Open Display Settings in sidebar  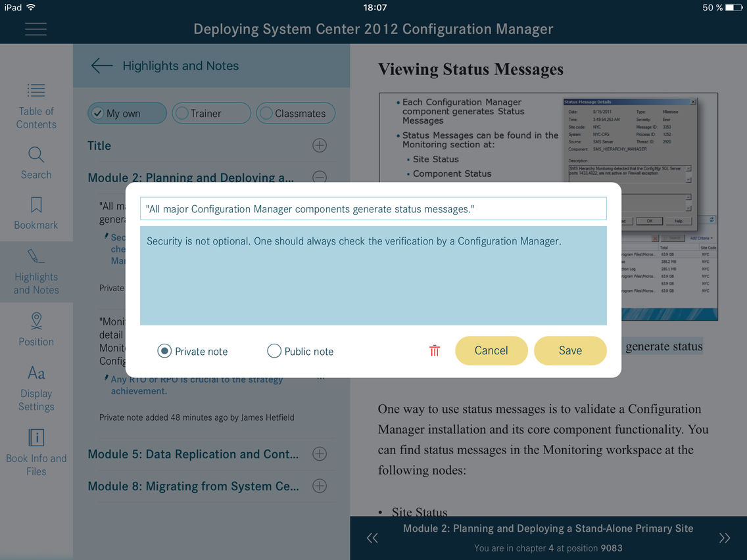coord(36,388)
